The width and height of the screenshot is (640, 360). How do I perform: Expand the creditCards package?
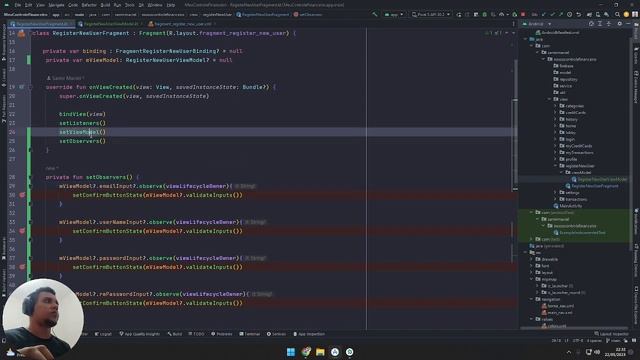coord(555,112)
